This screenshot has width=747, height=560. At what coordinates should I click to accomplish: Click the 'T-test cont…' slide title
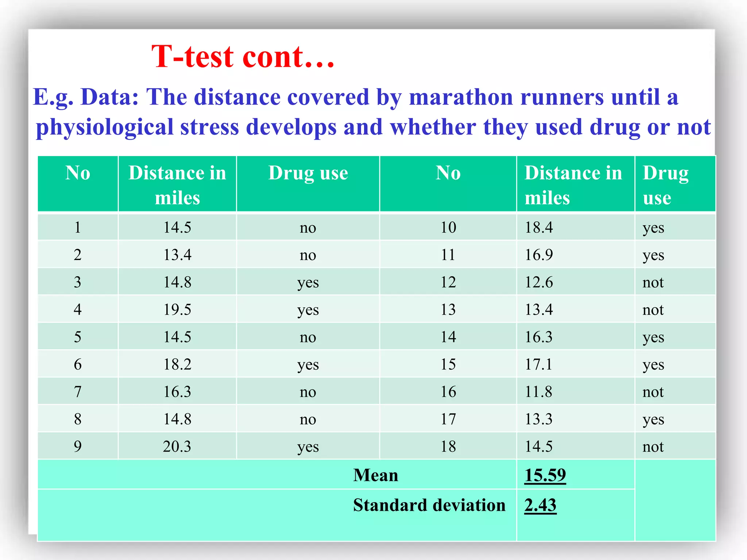[x=243, y=57]
